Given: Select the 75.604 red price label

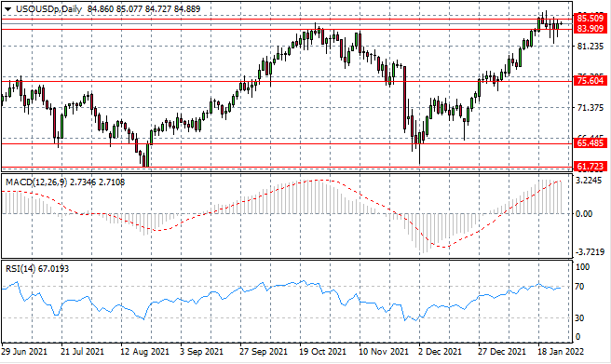Looking at the screenshot, I should [x=591, y=81].
